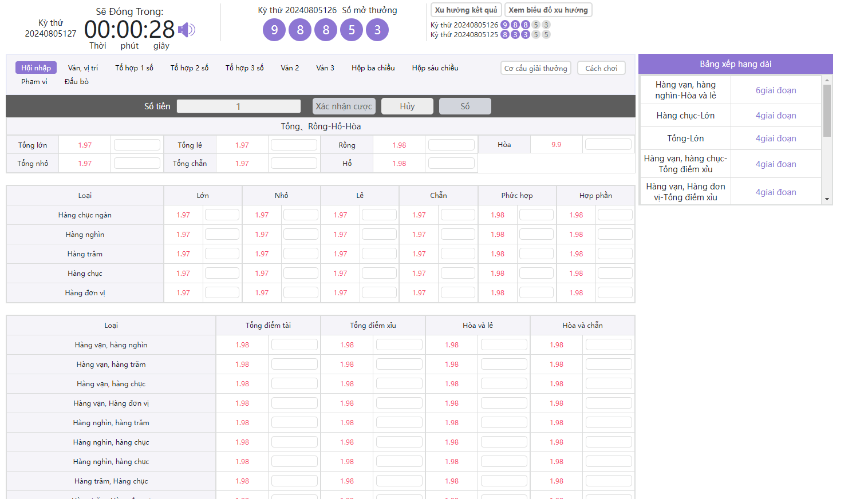This screenshot has height=499, width=868.
Task: Click Hàng nghìn, hàng trăm Tổng điểm tài input
Action: [x=294, y=422]
